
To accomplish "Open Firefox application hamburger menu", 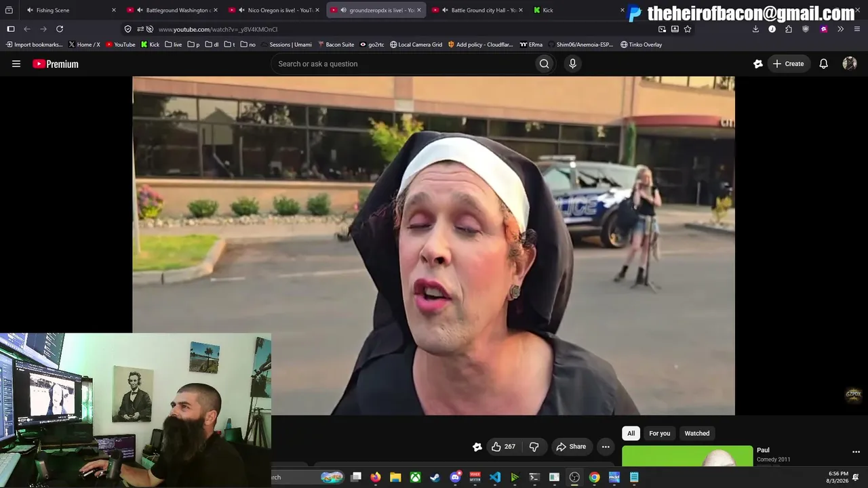I will (x=857, y=29).
